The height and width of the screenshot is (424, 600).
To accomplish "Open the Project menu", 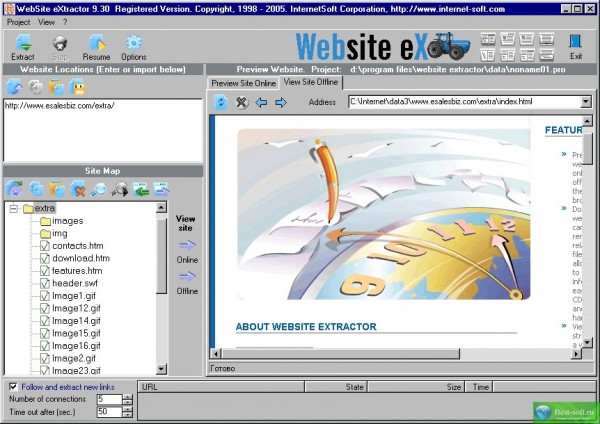I will [x=18, y=22].
